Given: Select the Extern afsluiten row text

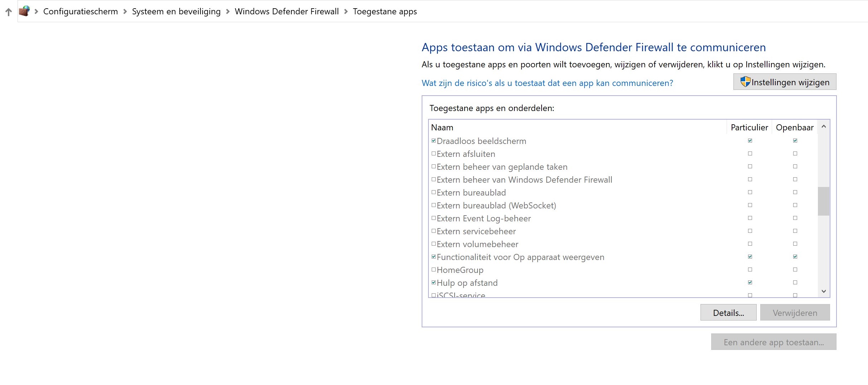Looking at the screenshot, I should 466,154.
